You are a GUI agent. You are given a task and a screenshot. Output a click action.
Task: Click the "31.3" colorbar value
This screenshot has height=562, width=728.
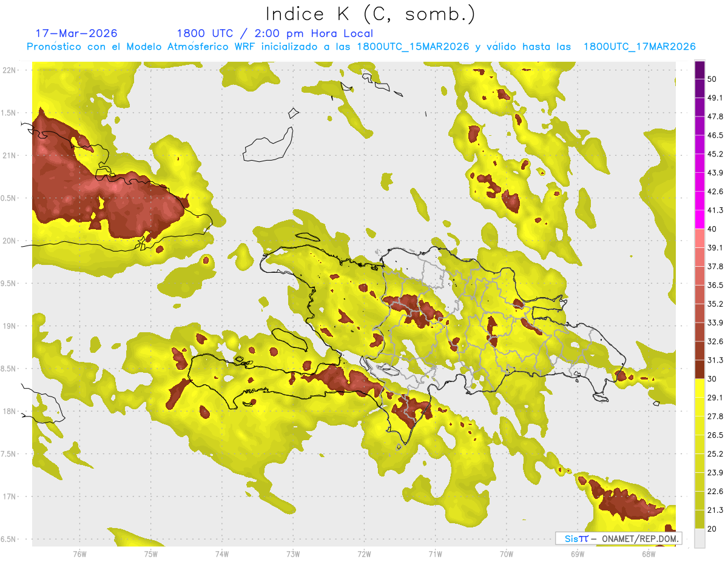pos(715,360)
